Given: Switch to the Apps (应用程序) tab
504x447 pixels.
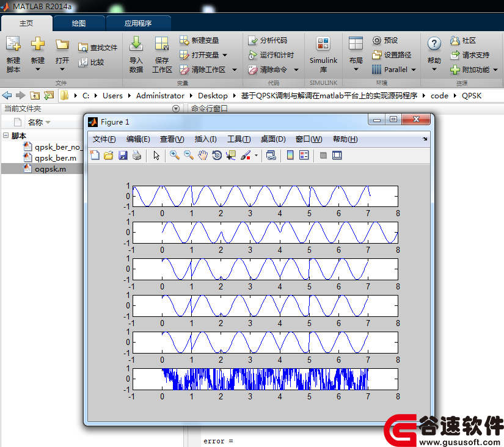Looking at the screenshot, I should click(x=138, y=23).
